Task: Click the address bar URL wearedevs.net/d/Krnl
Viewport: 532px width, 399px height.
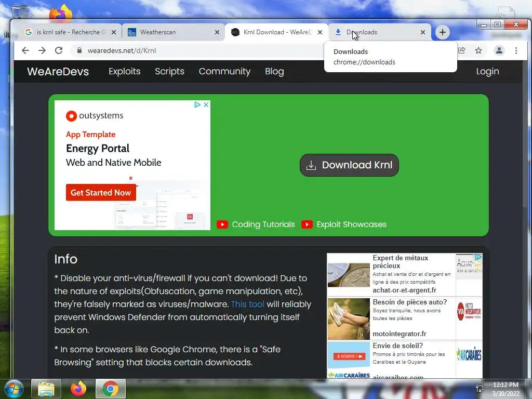Action: [x=122, y=50]
